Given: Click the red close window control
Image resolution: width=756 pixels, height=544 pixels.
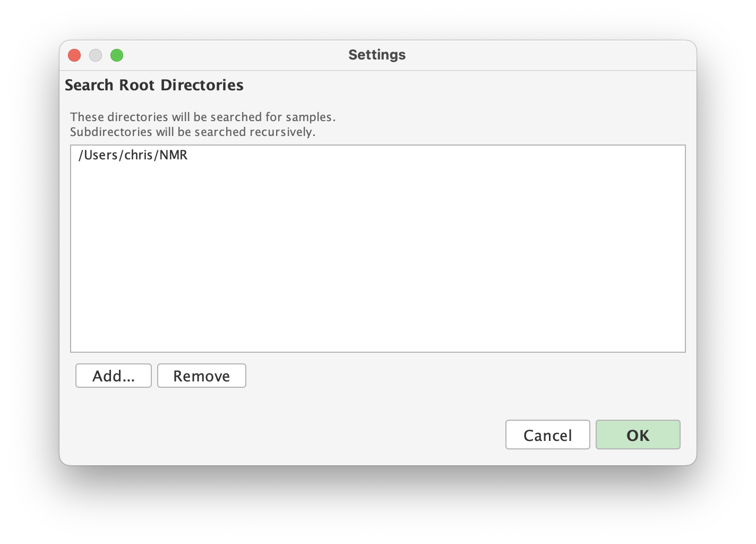Looking at the screenshot, I should 74,55.
